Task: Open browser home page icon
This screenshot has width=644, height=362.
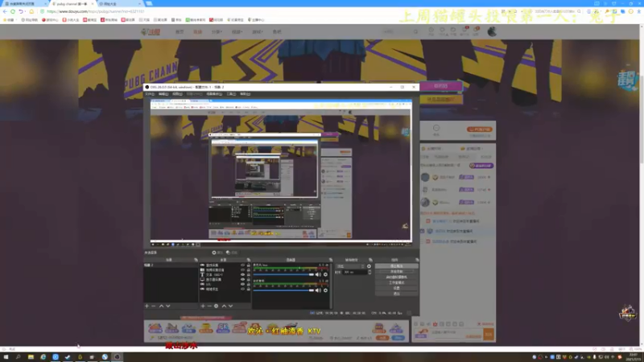Action: (x=31, y=11)
